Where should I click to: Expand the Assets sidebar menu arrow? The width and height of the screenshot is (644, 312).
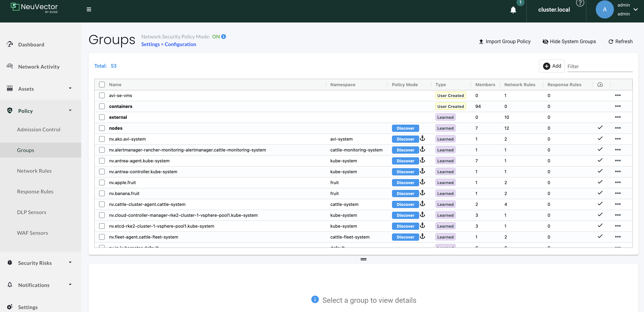[70, 88]
